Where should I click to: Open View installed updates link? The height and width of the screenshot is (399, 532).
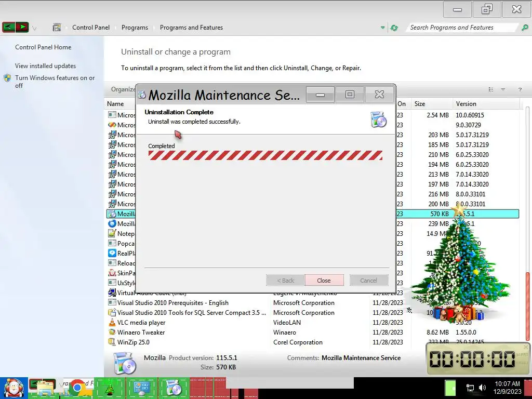tap(46, 66)
